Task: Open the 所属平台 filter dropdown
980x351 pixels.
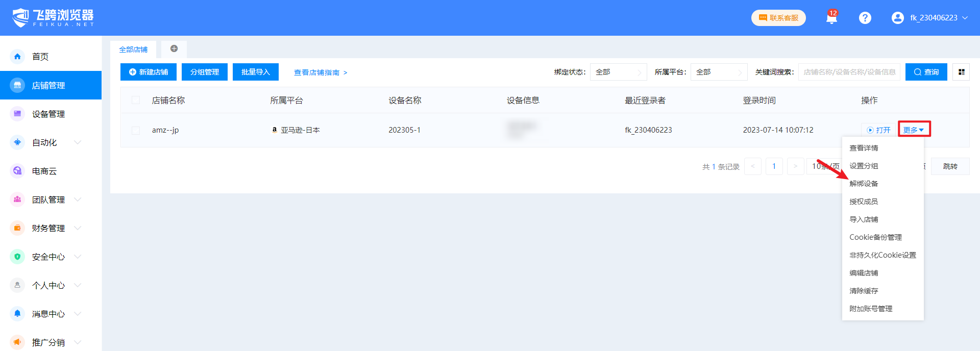Action: pyautogui.click(x=719, y=72)
